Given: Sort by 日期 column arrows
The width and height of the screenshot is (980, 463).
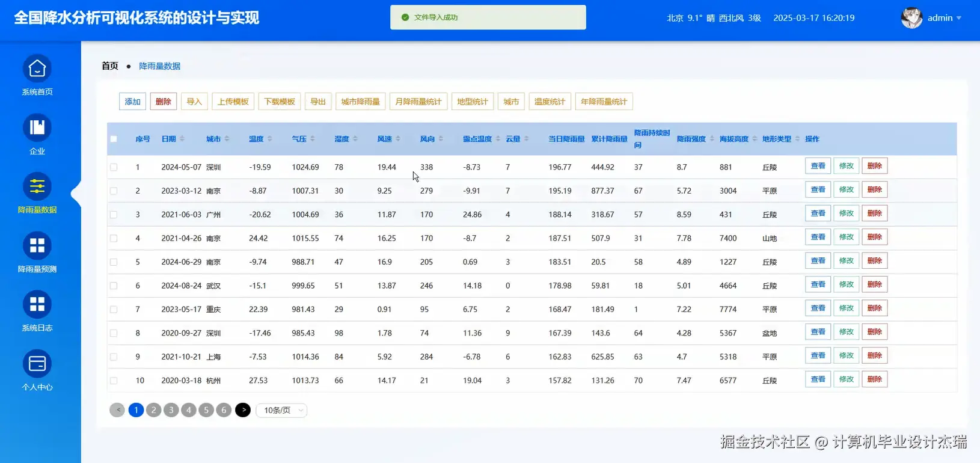Looking at the screenshot, I should tap(182, 139).
